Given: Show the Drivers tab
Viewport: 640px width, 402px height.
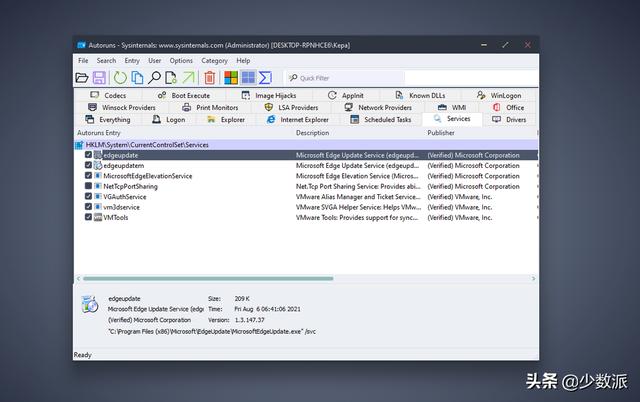Looking at the screenshot, I should point(509,120).
